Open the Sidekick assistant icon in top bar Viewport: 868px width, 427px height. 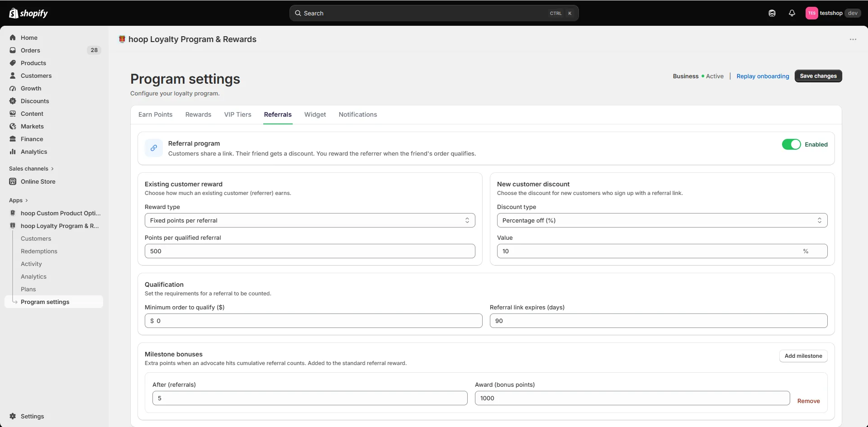772,13
